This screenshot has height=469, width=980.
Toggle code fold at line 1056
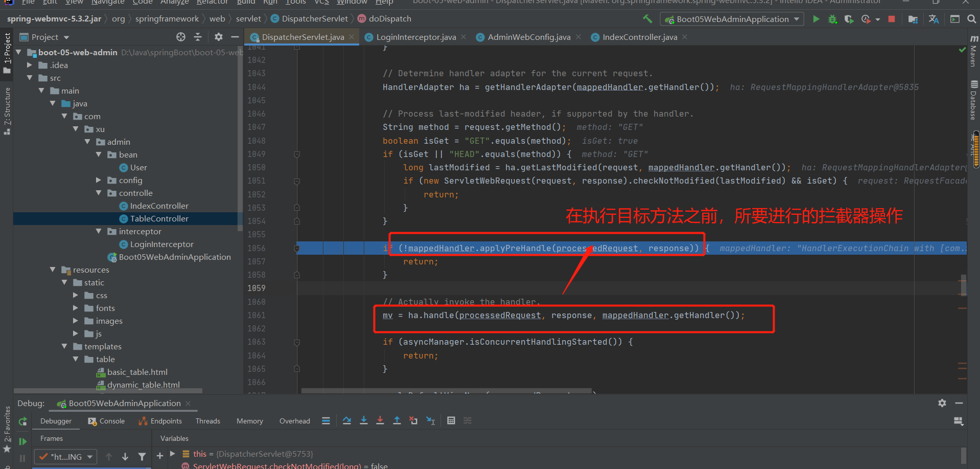(x=297, y=249)
